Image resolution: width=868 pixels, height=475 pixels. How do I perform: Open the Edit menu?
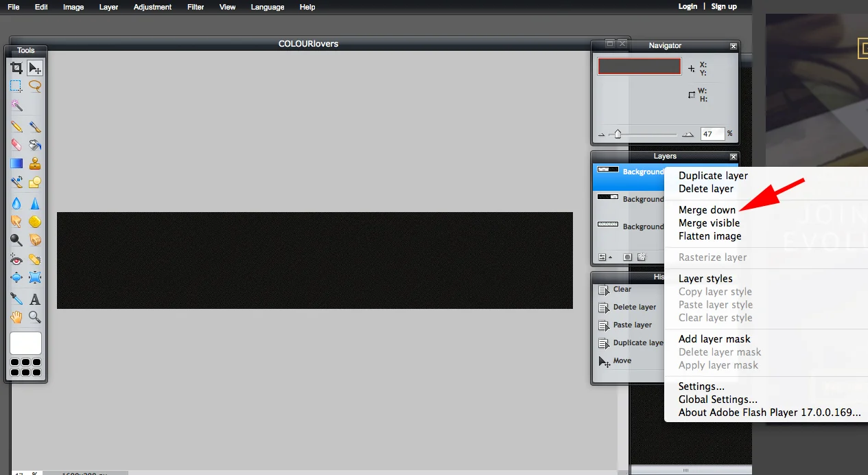41,7
